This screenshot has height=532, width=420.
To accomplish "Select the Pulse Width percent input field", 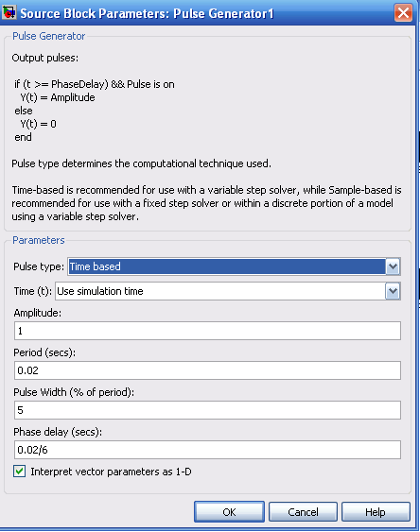I will pos(207,410).
